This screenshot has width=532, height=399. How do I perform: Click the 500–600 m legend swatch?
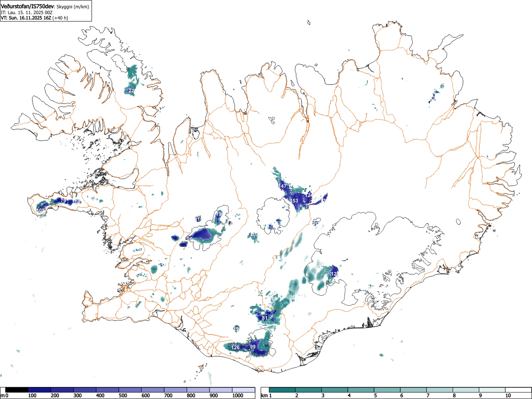pyautogui.click(x=130, y=390)
